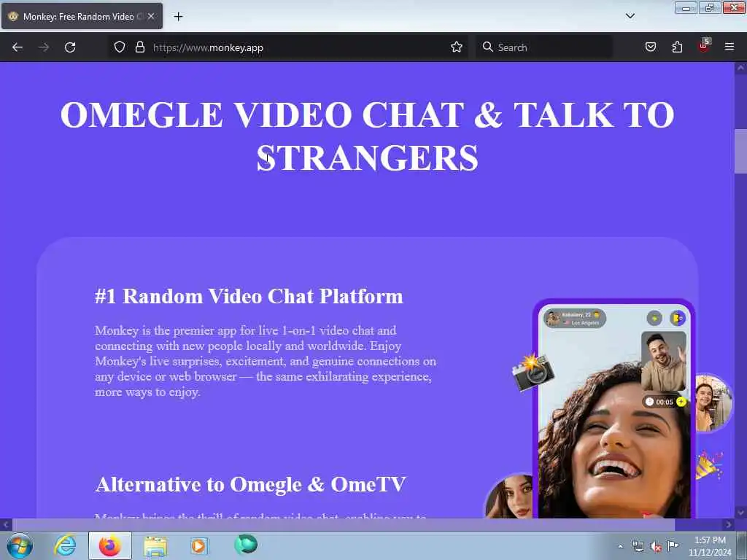Click the Firefox taskbar icon
The image size is (747, 560).
tap(110, 545)
